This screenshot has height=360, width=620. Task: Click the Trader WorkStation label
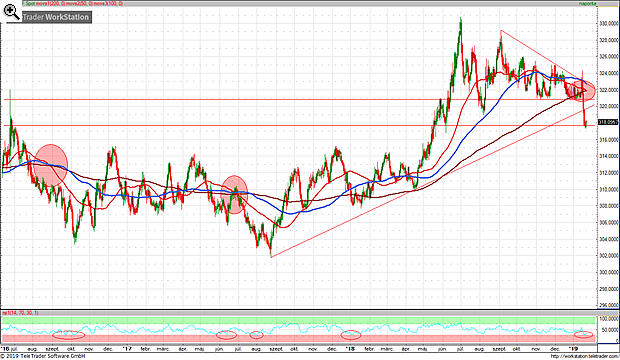point(56,17)
